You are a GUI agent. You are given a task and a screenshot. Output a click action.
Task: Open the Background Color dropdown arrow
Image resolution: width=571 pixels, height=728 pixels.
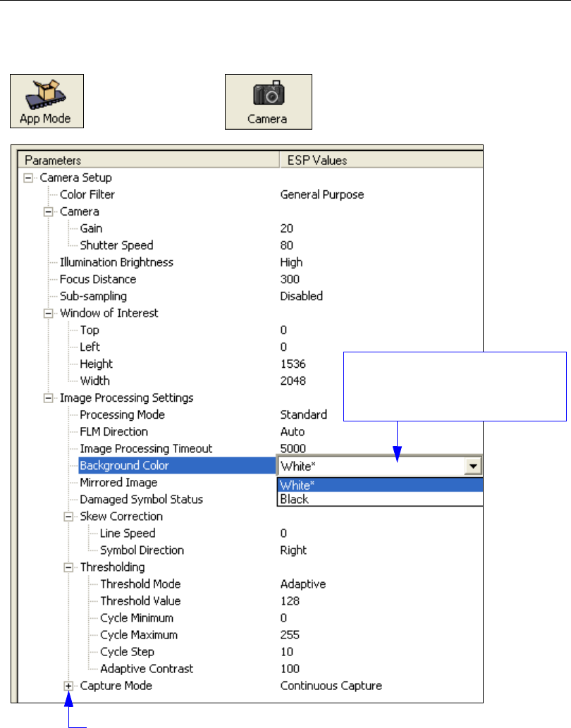click(472, 466)
